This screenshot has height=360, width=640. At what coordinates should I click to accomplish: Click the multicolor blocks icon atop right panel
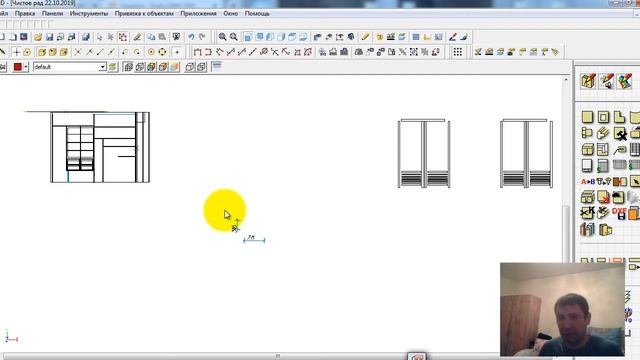pos(624,81)
